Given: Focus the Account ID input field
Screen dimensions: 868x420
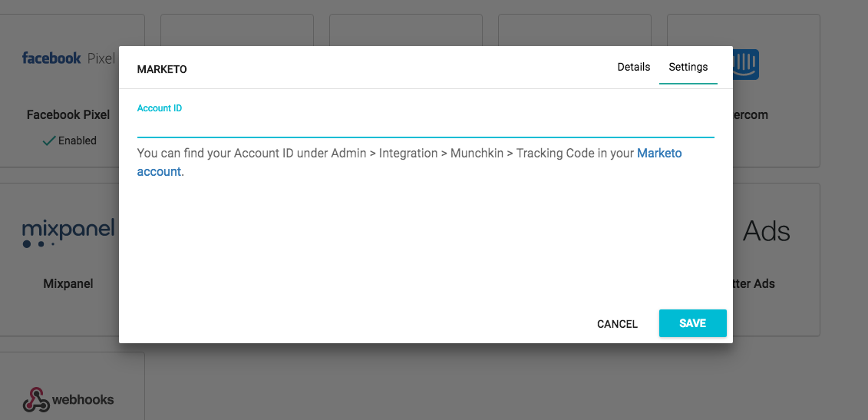Looking at the screenshot, I should [x=425, y=127].
